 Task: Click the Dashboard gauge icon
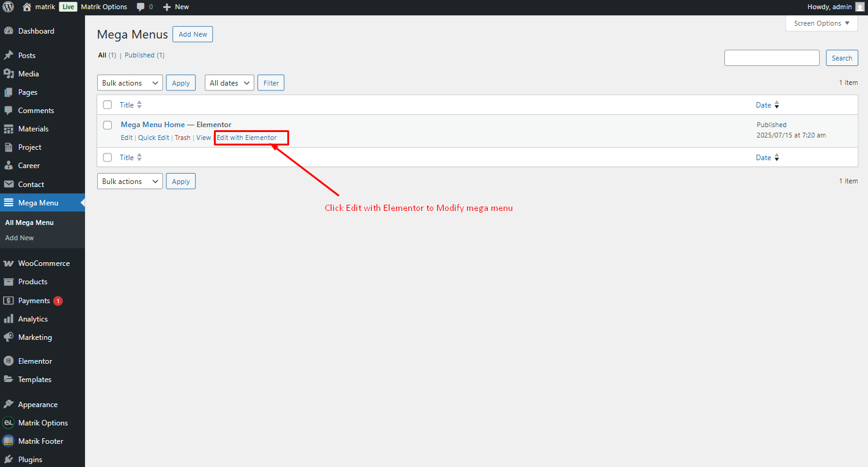9,31
